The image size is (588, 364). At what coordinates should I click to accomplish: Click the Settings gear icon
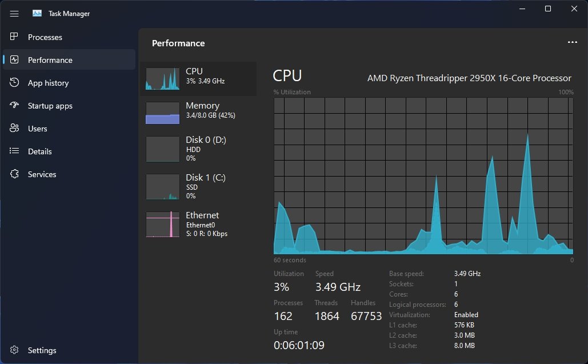pos(15,350)
